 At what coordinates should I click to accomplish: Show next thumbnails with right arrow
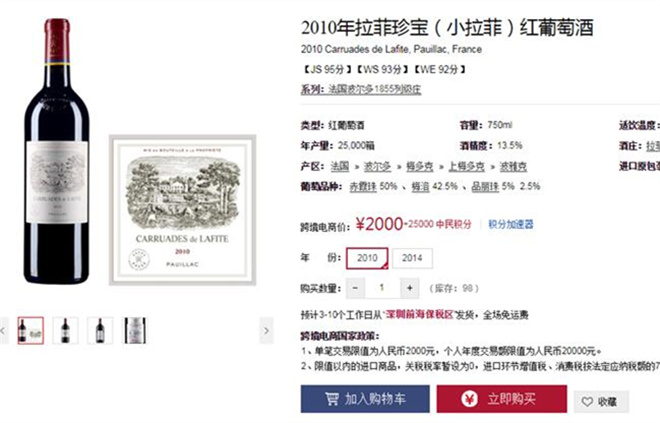click(266, 331)
